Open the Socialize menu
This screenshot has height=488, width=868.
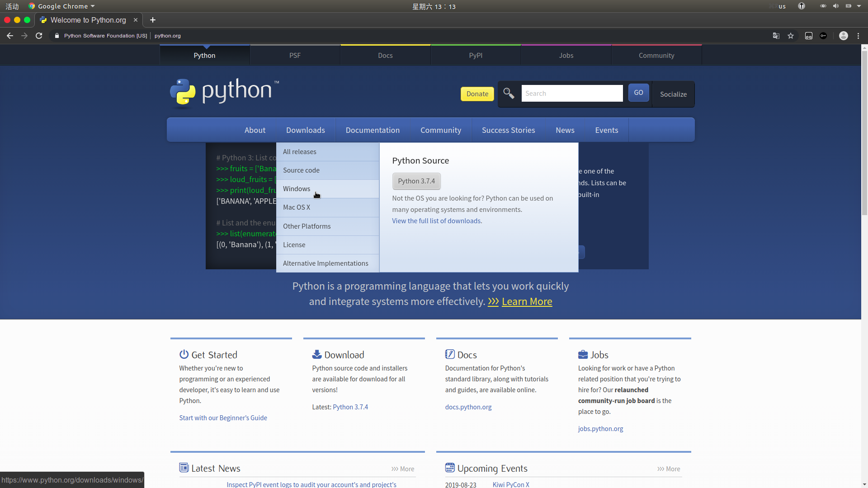pyautogui.click(x=674, y=94)
